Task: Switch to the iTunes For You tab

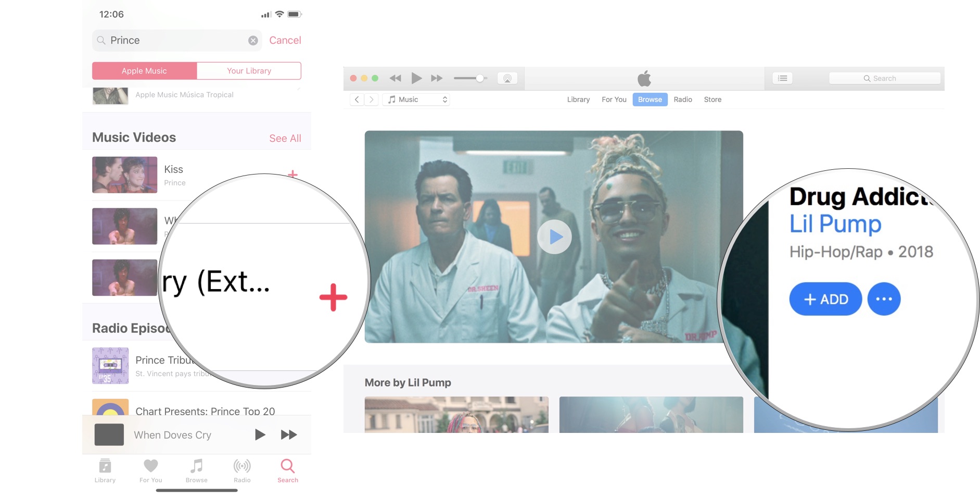Action: pyautogui.click(x=614, y=100)
